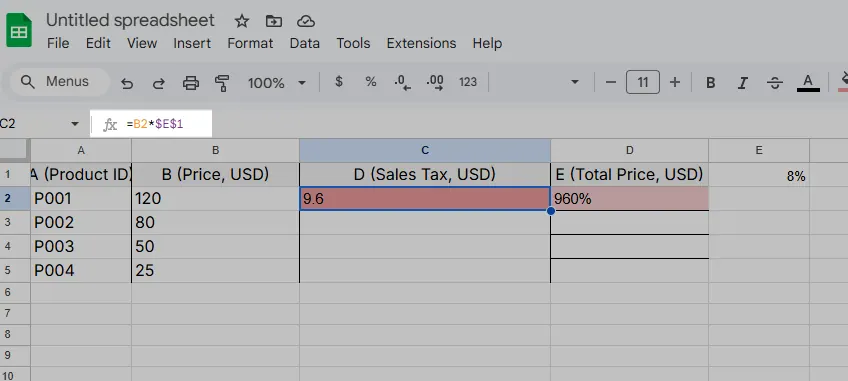Undo the last action
This screenshot has width=848, height=381.
(127, 83)
